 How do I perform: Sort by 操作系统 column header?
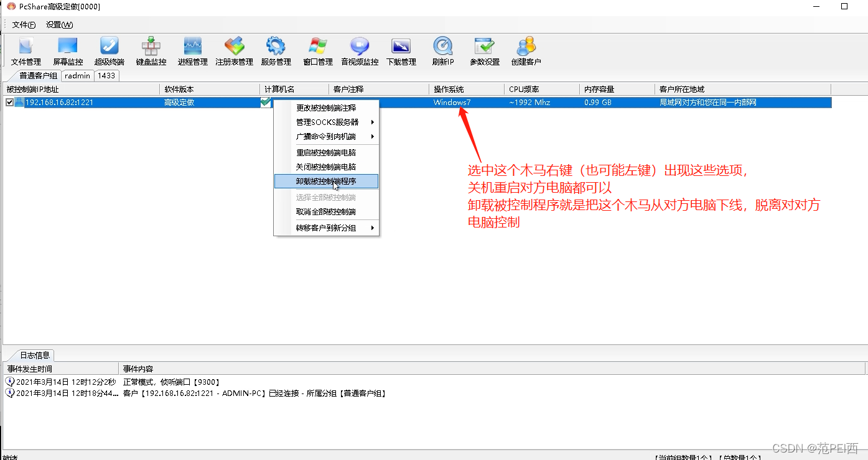pos(467,90)
